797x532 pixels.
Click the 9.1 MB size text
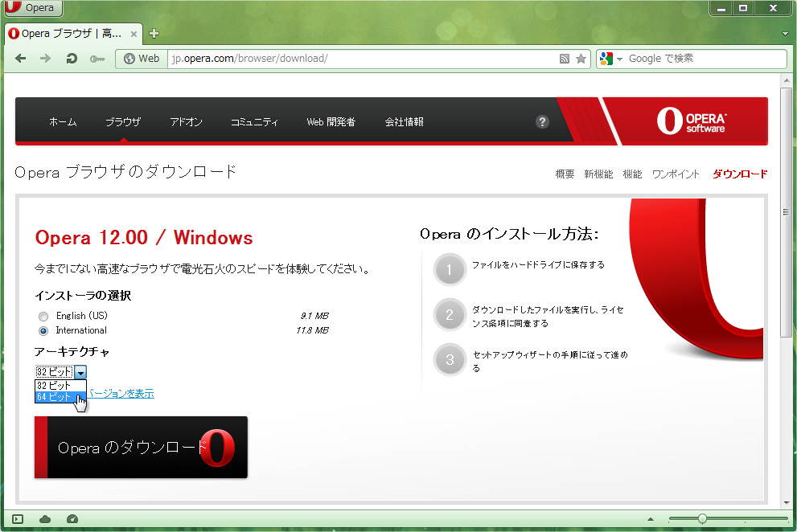click(x=314, y=316)
